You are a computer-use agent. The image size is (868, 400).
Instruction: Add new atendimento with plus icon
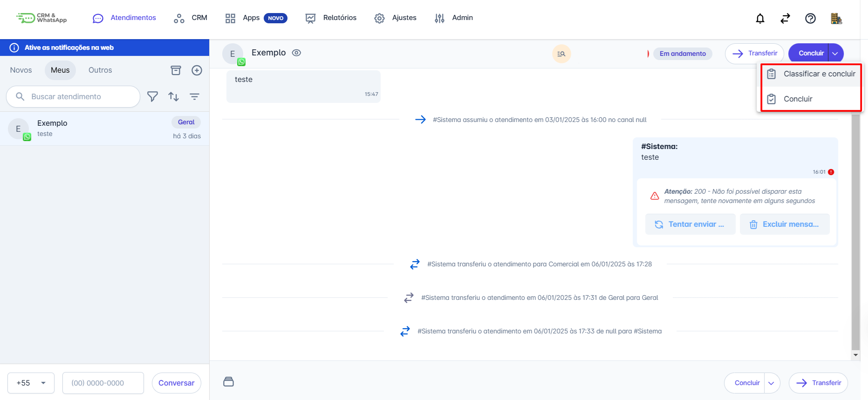pyautogui.click(x=197, y=70)
